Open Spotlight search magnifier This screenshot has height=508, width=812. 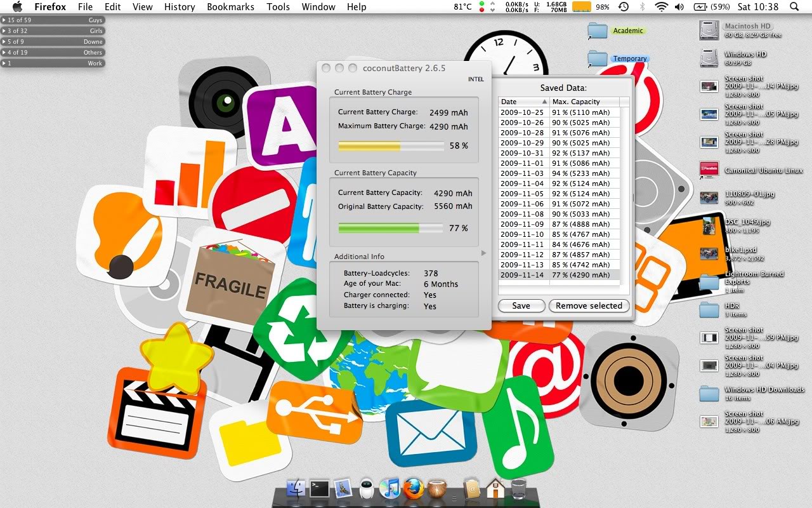tap(795, 6)
